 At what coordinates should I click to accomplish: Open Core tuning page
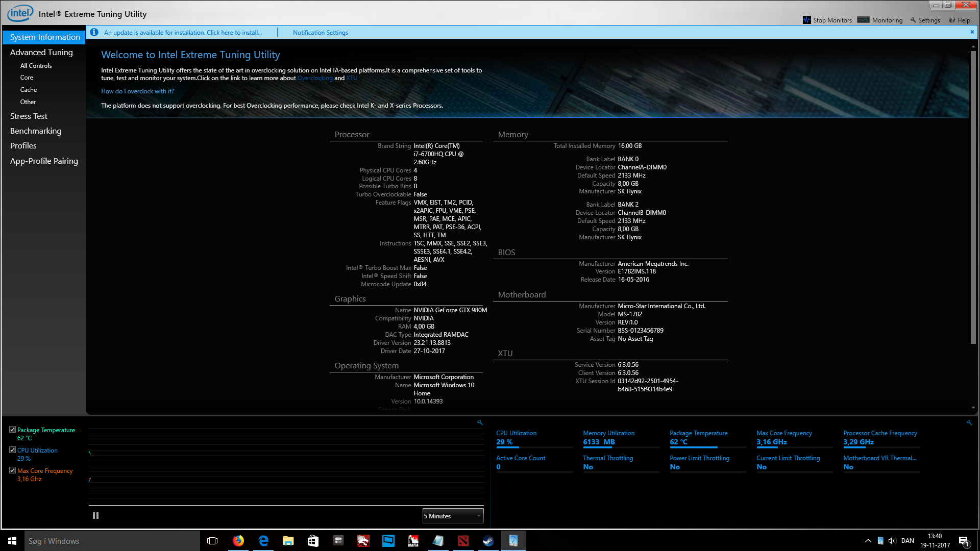click(x=27, y=78)
